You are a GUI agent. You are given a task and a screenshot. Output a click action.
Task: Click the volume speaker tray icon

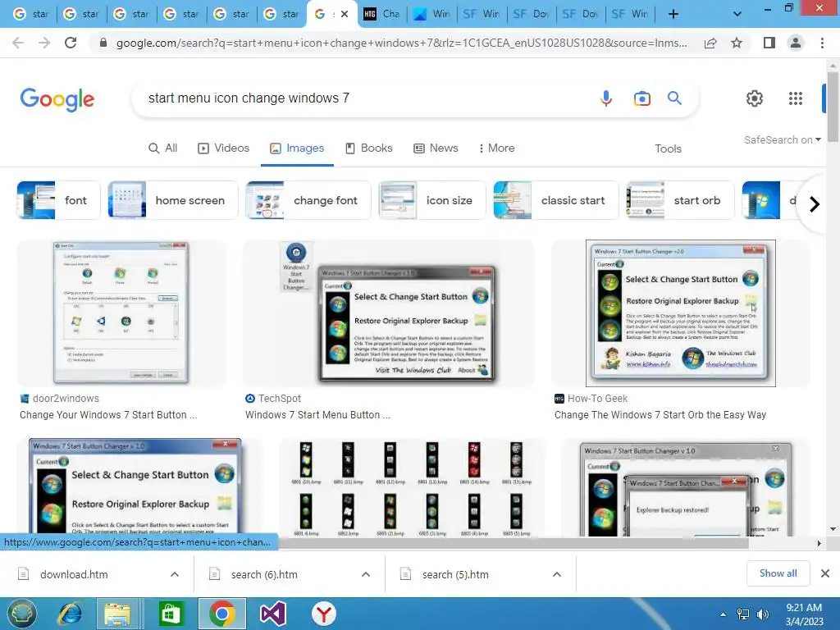(x=763, y=614)
